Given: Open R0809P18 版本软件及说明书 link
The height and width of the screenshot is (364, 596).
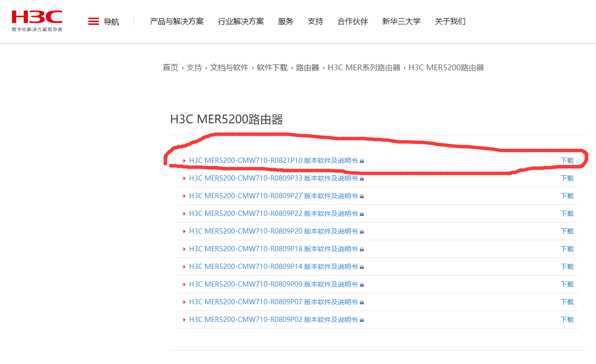Looking at the screenshot, I should 273,249.
